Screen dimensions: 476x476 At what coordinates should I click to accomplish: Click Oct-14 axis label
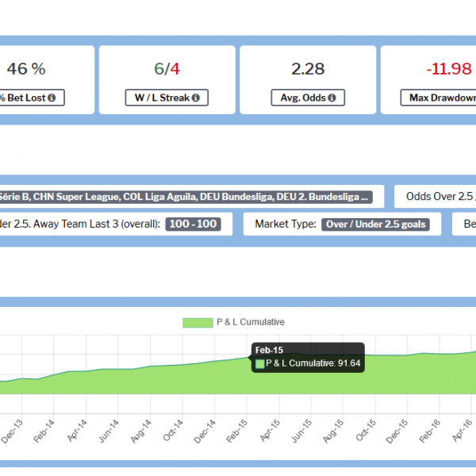click(173, 431)
